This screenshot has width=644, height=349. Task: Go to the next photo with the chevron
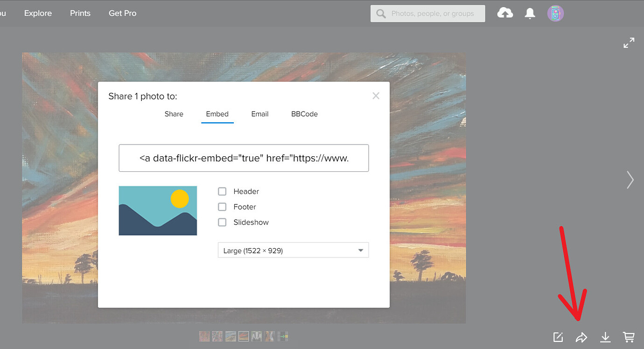pos(630,180)
